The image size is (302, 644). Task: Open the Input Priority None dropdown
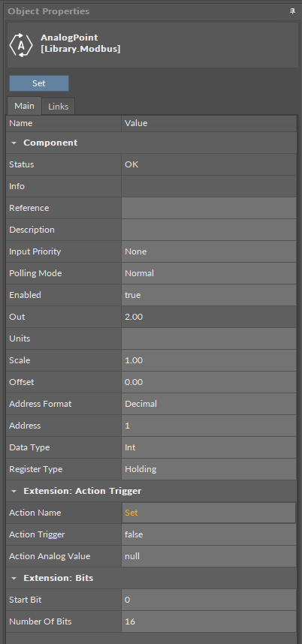point(209,251)
